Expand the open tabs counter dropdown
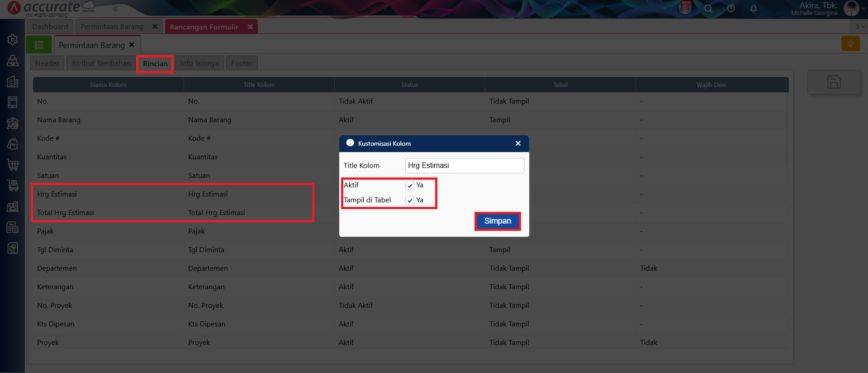The width and height of the screenshot is (868, 373). point(860,27)
